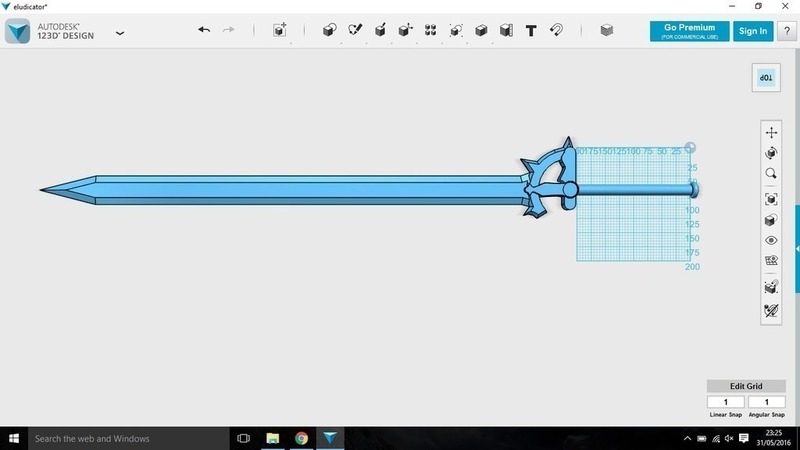Image resolution: width=800 pixels, height=450 pixels.
Task: Open File Explorer from the taskbar
Action: point(272,438)
